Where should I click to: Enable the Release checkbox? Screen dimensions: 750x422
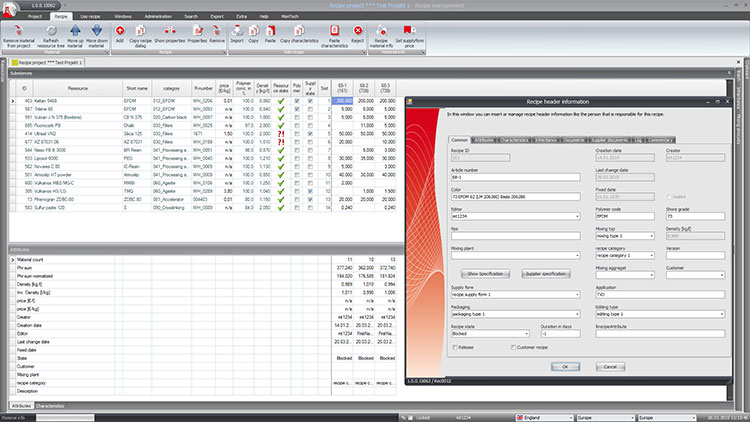(455, 347)
